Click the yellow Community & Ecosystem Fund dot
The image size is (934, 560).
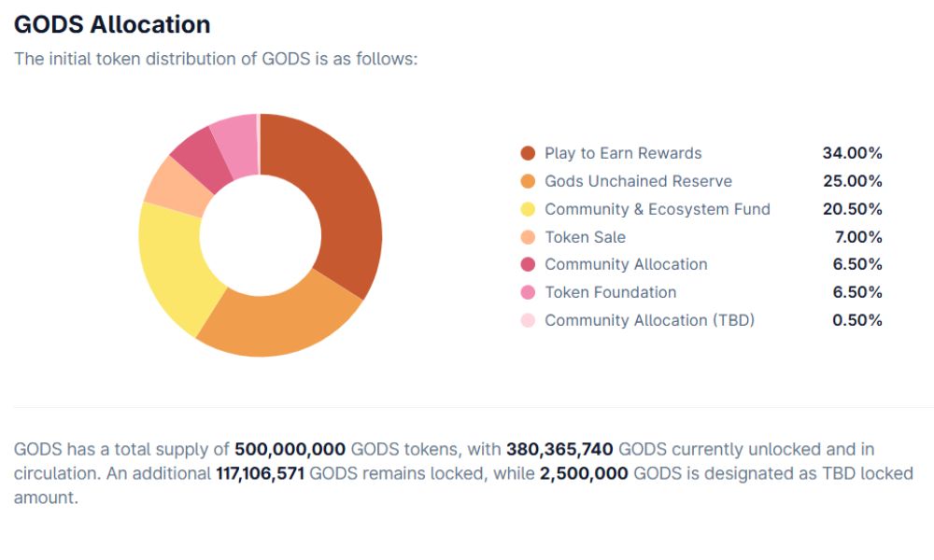[x=528, y=209]
